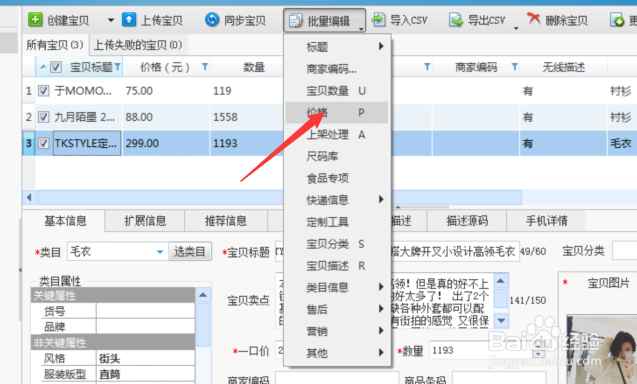This screenshot has height=384, width=637.
Task: Choose 食品专项 from the menu
Action: point(337,178)
